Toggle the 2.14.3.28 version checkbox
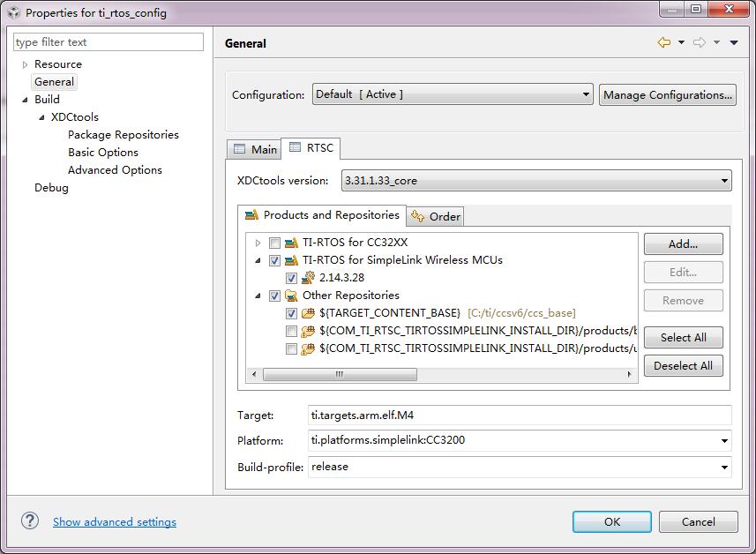756x554 pixels. (x=292, y=278)
